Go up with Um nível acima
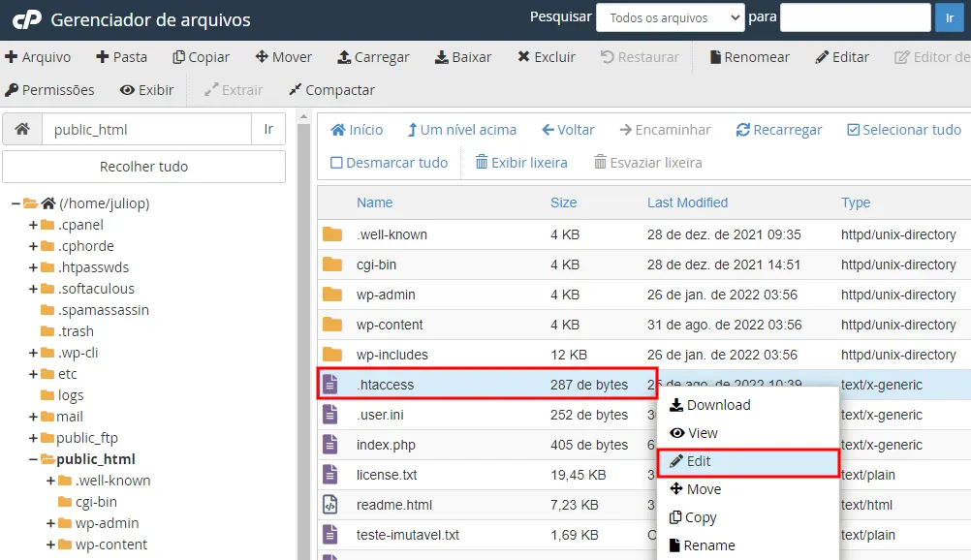 click(x=462, y=130)
